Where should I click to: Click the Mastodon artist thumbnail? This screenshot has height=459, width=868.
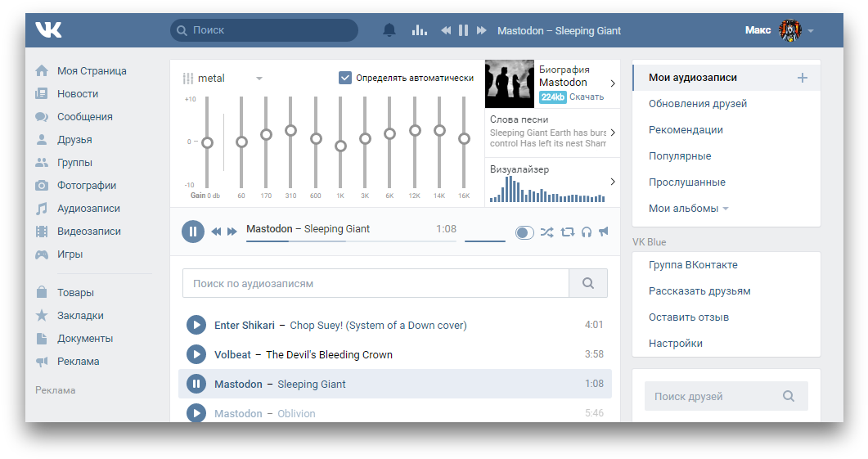(510, 83)
